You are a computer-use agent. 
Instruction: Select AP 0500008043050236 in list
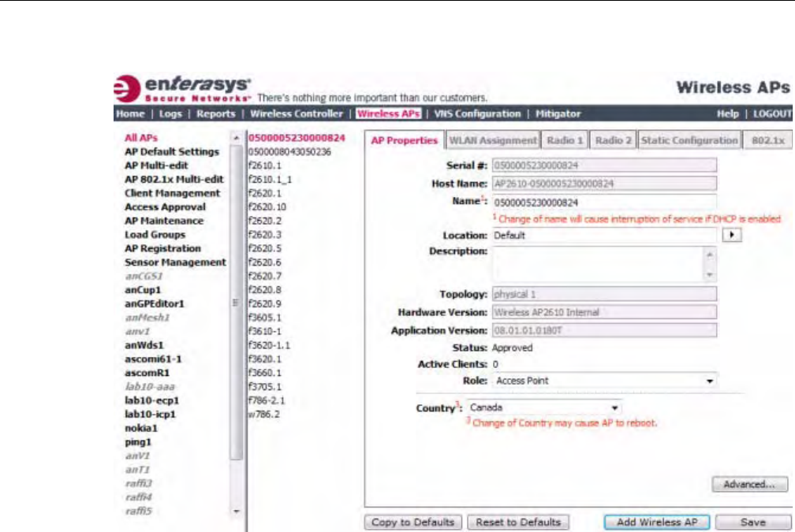[289, 151]
